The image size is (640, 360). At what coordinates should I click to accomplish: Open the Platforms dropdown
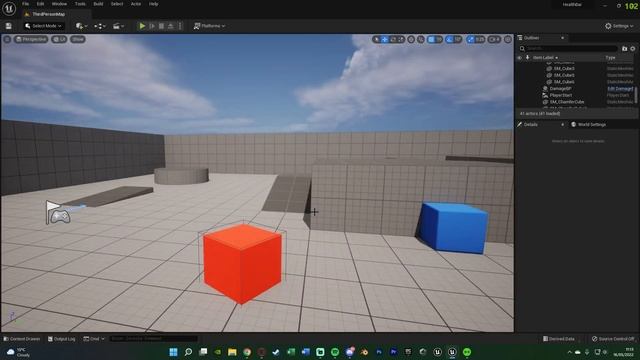click(x=209, y=26)
